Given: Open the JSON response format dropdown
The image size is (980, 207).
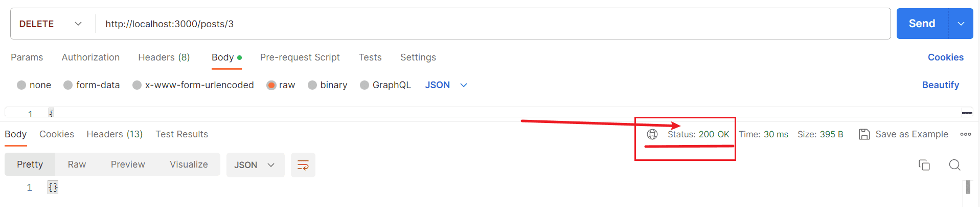Looking at the screenshot, I should [255, 165].
